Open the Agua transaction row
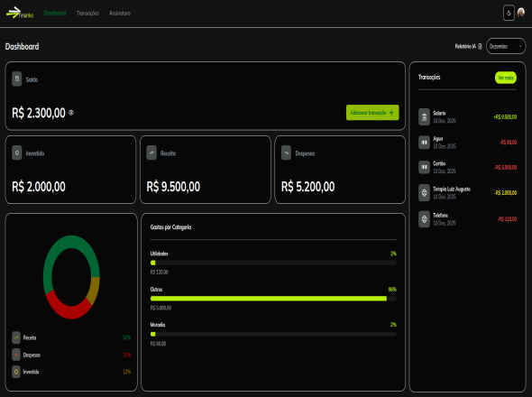 [x=468, y=143]
